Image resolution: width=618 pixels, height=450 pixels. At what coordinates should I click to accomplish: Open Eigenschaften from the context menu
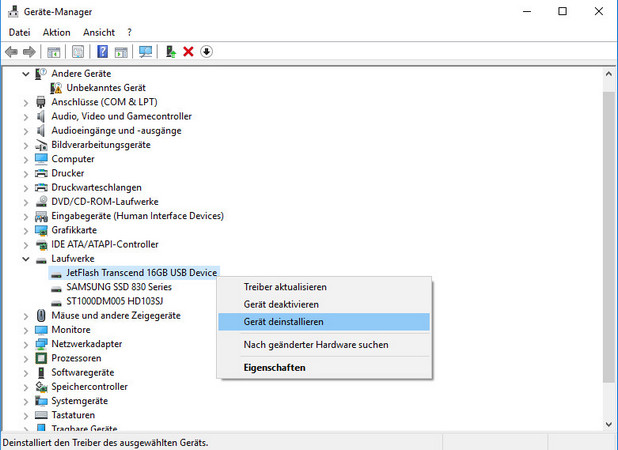click(324, 367)
